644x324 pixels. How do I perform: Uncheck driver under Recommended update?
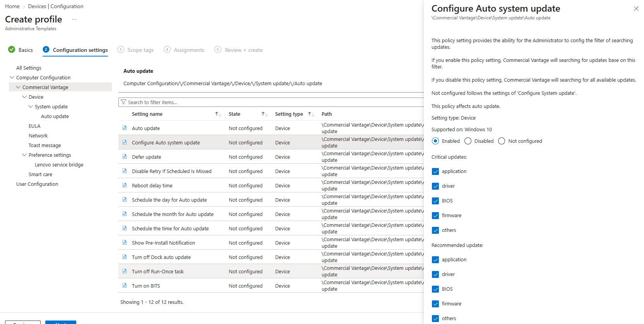pos(435,274)
